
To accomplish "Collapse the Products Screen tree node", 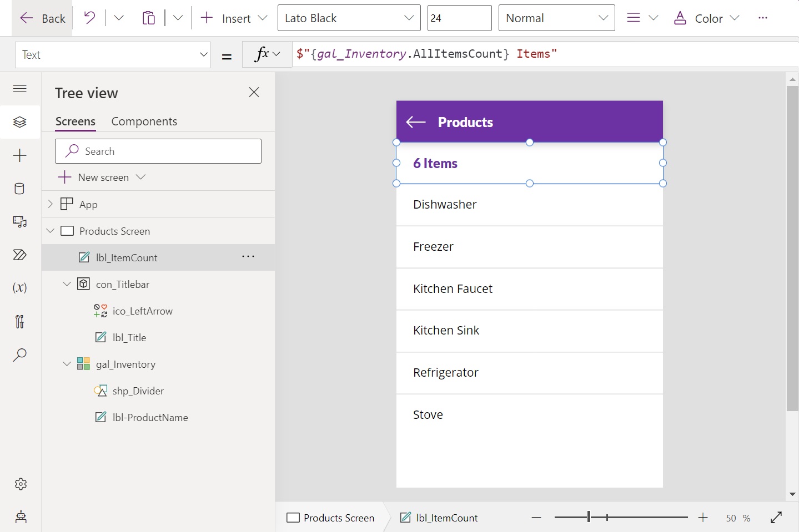I will click(x=51, y=231).
